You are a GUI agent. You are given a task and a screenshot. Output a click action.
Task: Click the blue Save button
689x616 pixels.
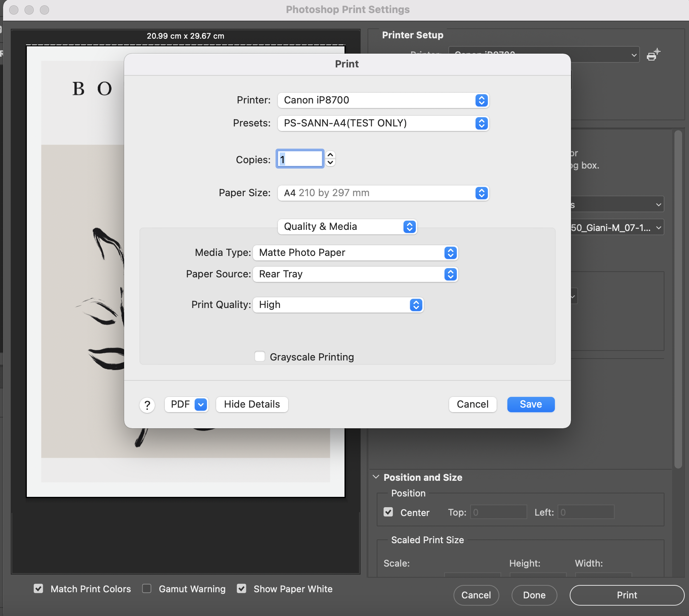tap(531, 405)
